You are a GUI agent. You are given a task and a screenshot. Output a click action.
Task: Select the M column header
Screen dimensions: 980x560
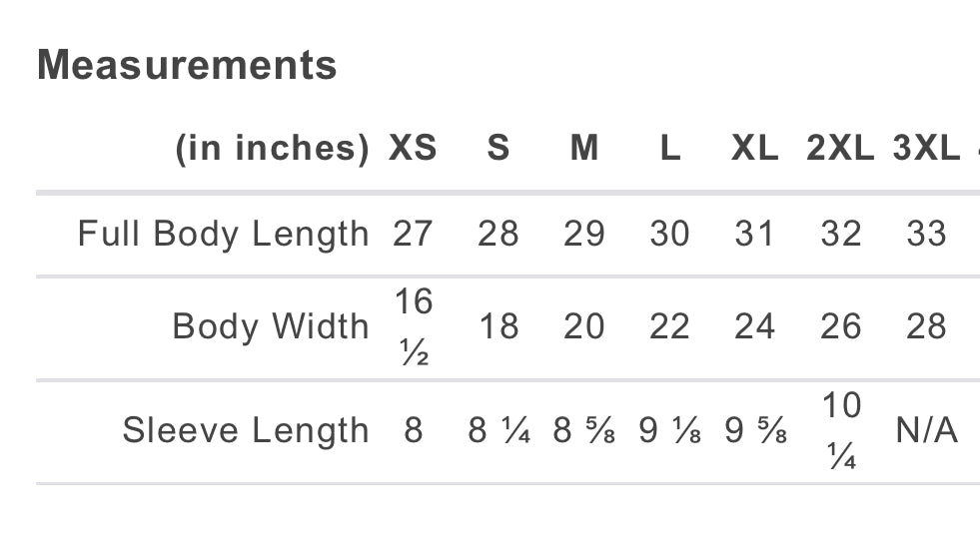(584, 149)
